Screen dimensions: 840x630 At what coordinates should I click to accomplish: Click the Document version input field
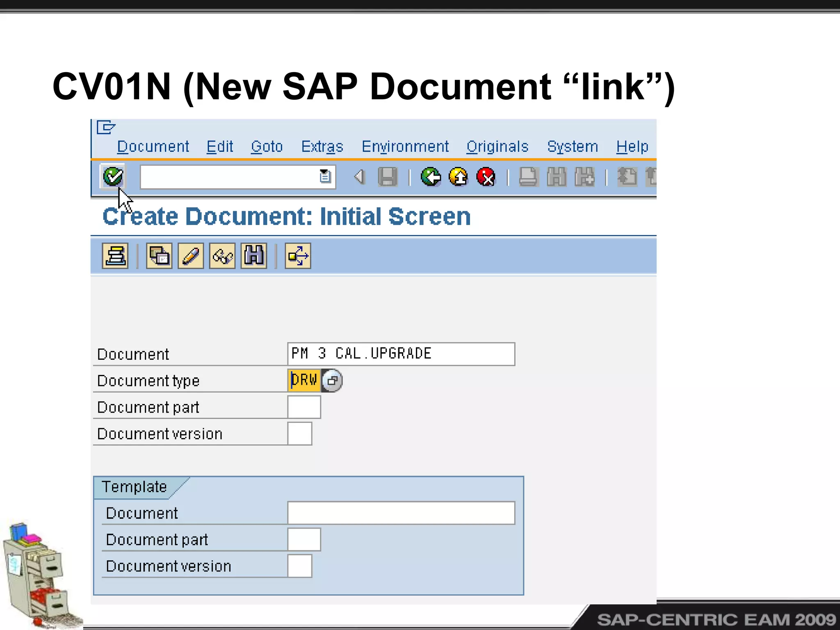(x=300, y=434)
